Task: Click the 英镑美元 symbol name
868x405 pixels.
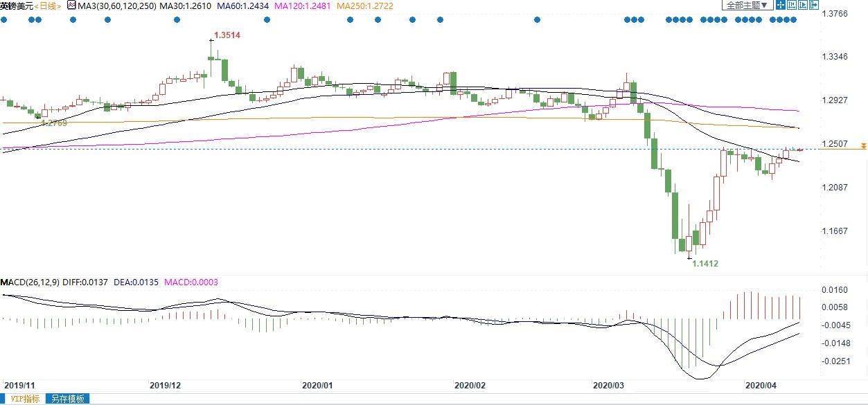Action: click(x=15, y=6)
